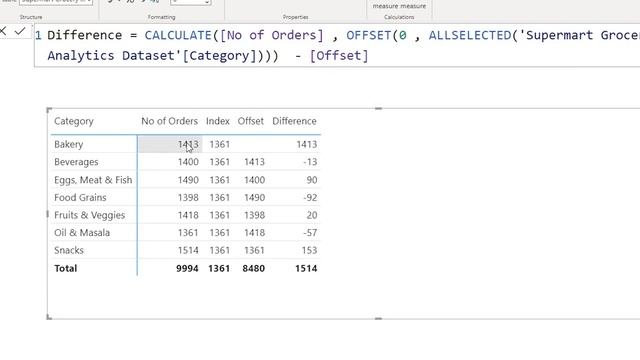The image size is (640, 360).
Task: Sort by the No of Orders column header
Action: coord(169,121)
